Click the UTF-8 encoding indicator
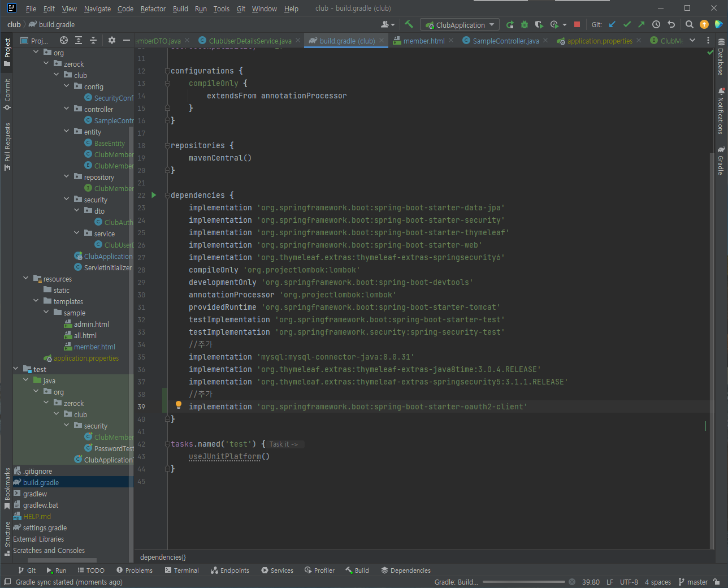 coord(629,582)
